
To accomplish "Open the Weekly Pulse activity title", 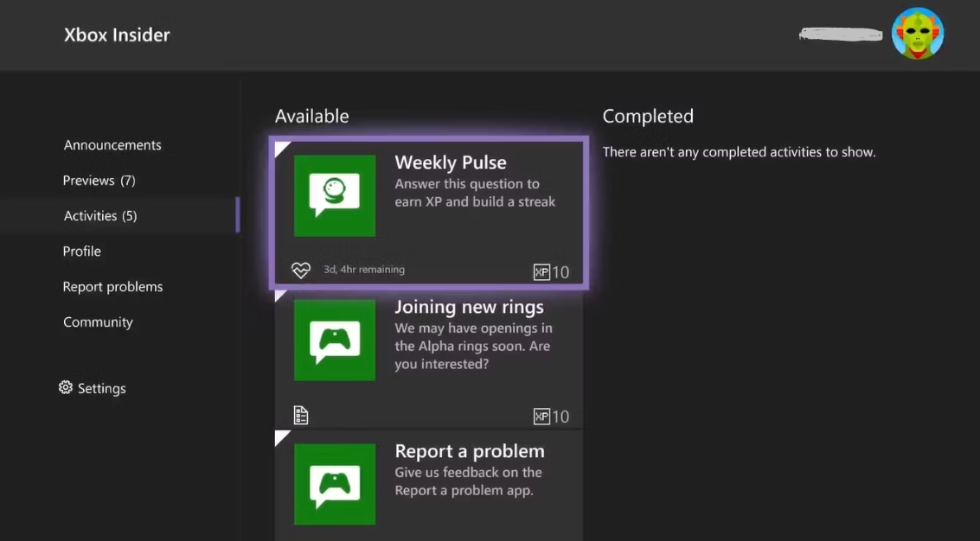I will tap(451, 162).
